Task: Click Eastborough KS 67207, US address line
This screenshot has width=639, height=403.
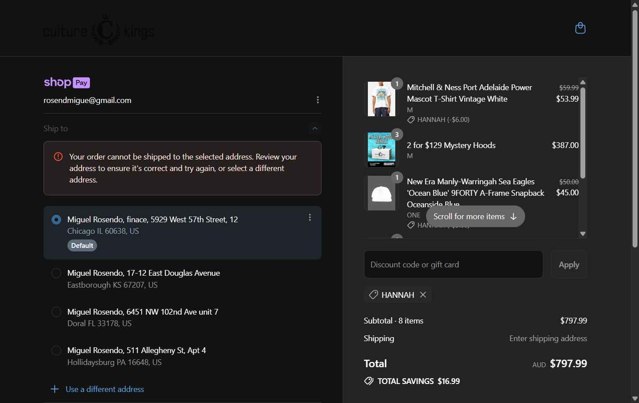Action: click(112, 285)
